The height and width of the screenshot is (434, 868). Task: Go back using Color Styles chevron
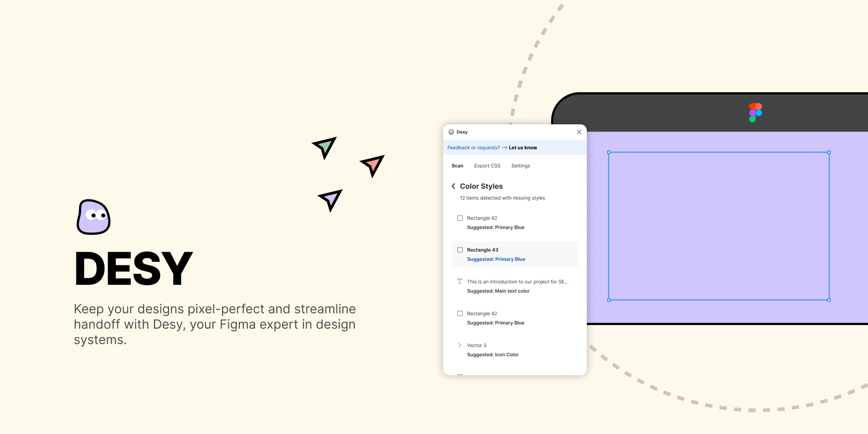[x=453, y=186]
